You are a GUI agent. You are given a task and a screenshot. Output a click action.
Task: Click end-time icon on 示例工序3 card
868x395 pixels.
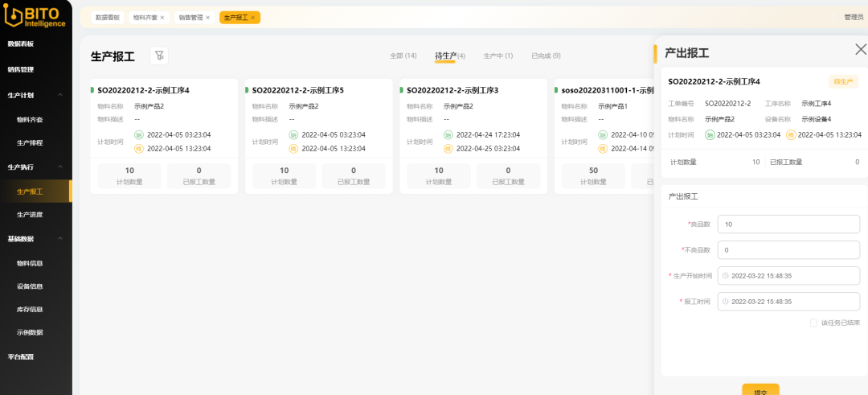pyautogui.click(x=448, y=149)
